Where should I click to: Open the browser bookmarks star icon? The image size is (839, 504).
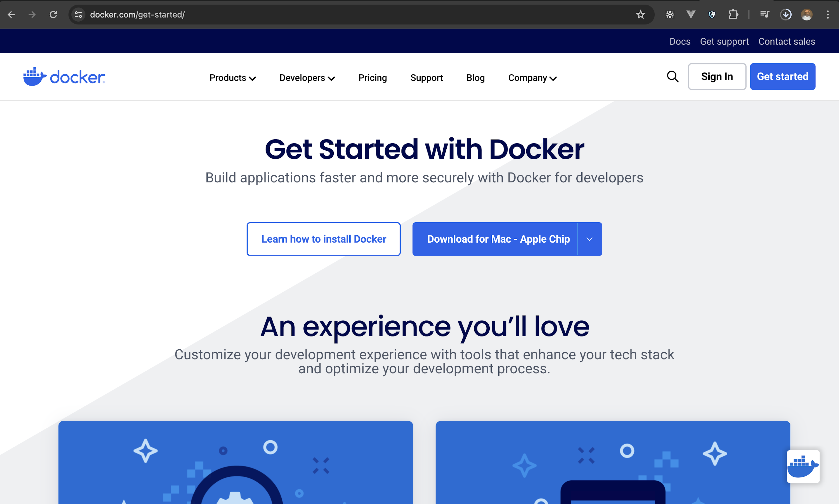(x=640, y=14)
